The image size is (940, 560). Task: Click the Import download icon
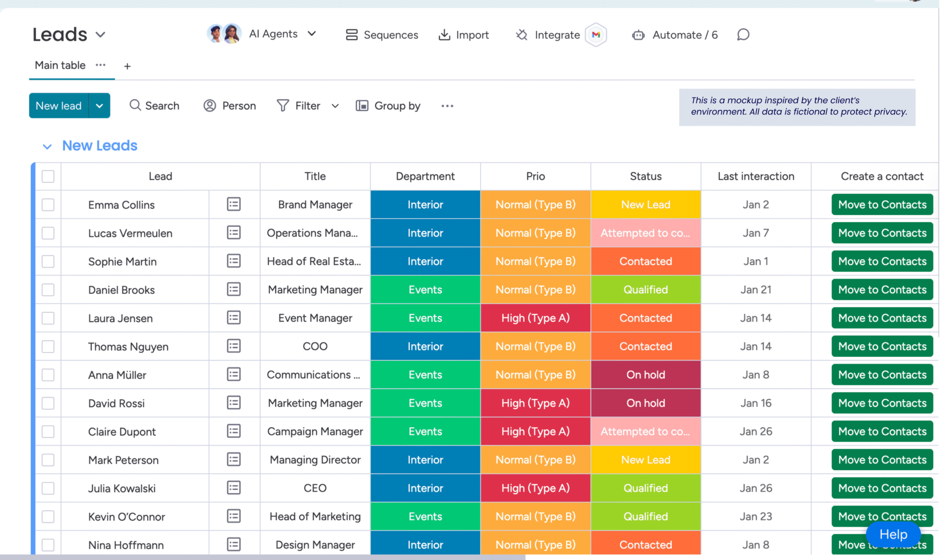444,35
